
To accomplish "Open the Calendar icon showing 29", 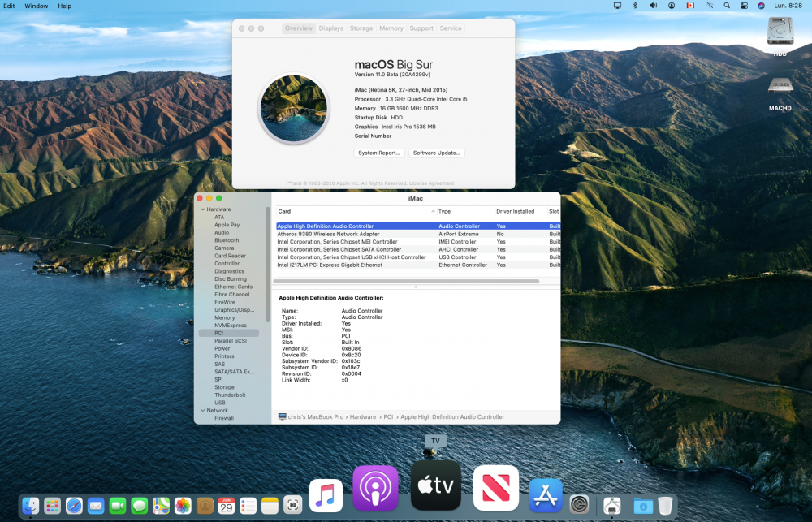I will click(227, 506).
